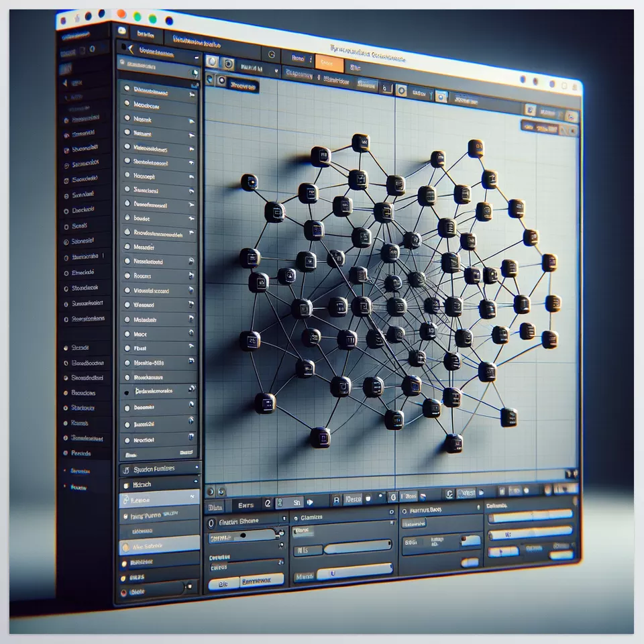This screenshot has width=644, height=644.
Task: Click the icon right of the Nosrek row
Action: pos(191,121)
